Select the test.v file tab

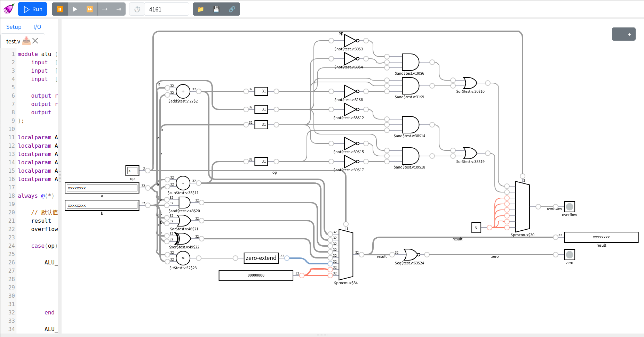point(13,41)
